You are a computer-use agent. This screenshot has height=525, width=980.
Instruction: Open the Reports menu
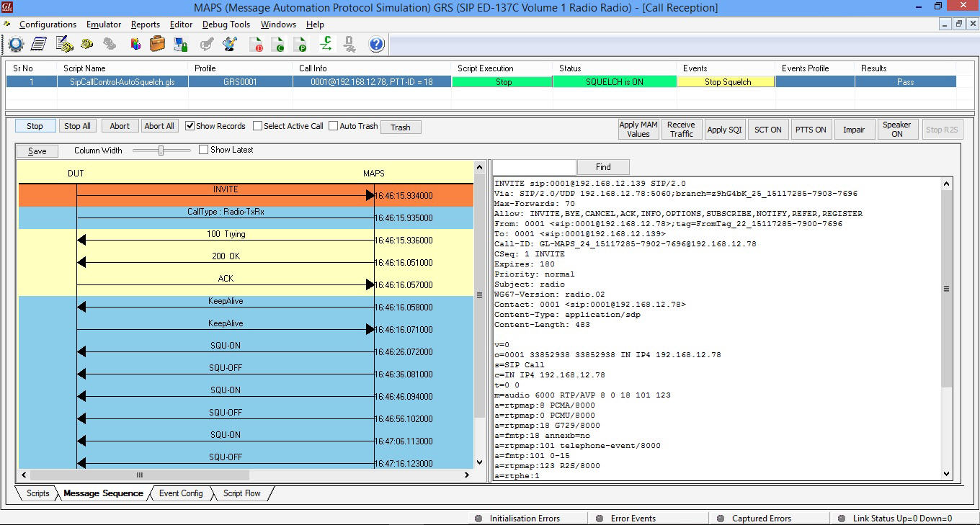click(146, 24)
